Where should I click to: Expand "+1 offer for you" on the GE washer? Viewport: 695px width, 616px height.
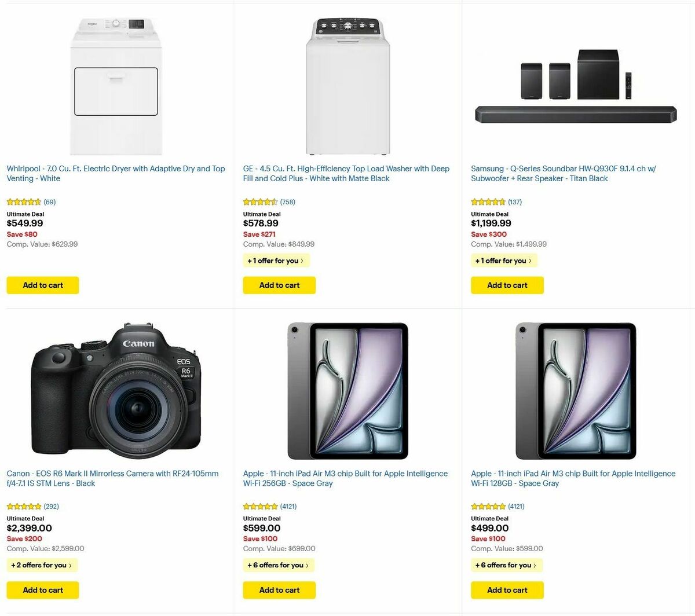(277, 260)
